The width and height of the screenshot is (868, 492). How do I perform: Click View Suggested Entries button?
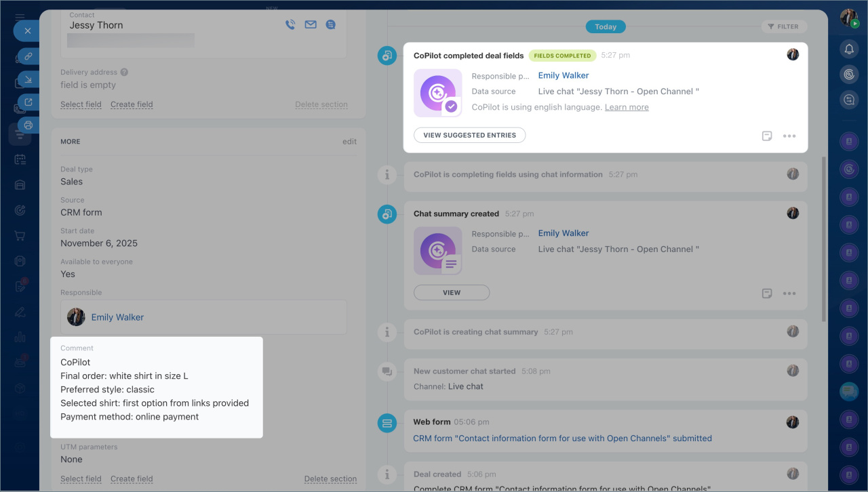(469, 136)
